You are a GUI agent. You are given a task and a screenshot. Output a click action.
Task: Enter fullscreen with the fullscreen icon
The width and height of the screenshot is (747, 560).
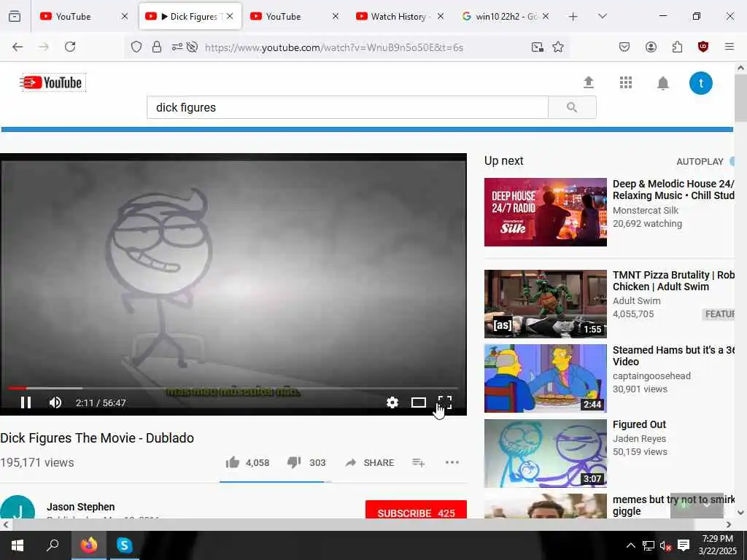point(444,402)
